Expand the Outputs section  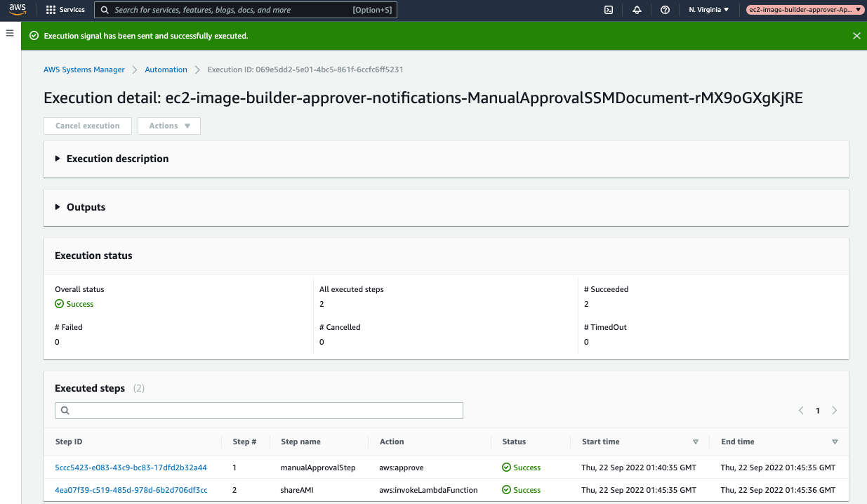point(80,207)
